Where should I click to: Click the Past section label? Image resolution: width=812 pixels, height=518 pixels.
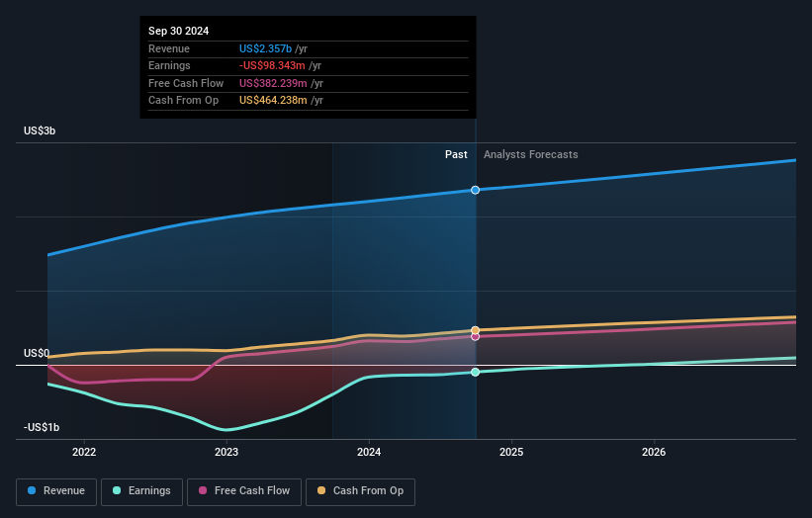tap(456, 155)
